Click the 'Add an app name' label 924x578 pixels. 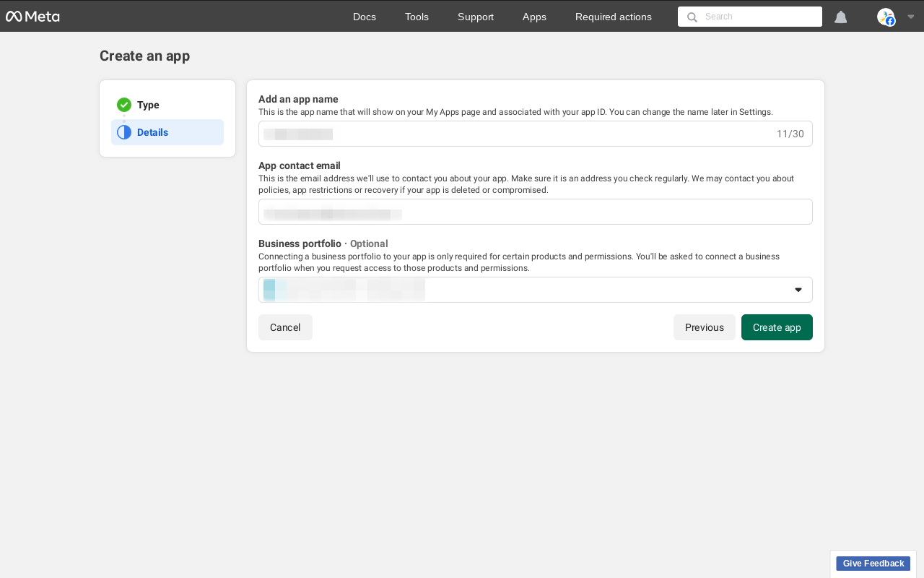298,99
